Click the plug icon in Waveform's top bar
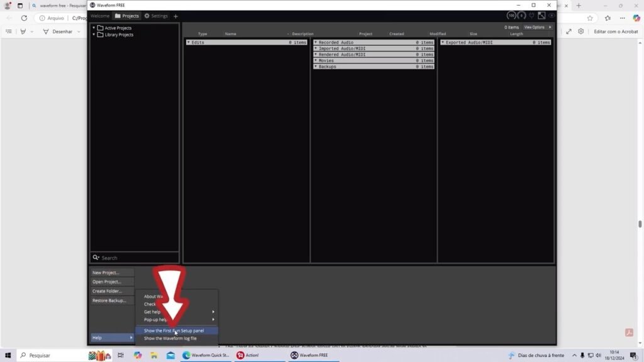This screenshot has width=644, height=362. coord(532,16)
